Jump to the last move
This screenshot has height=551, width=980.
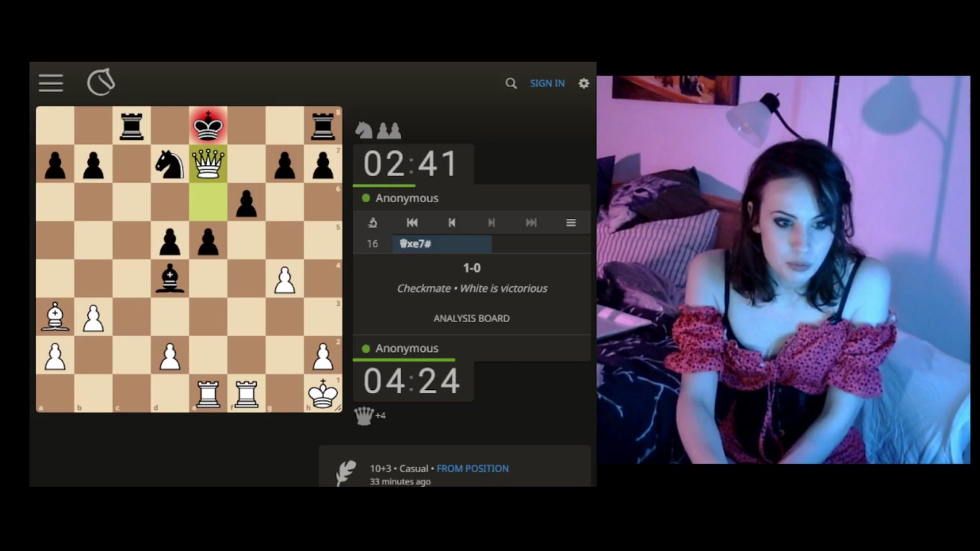pos(531,222)
